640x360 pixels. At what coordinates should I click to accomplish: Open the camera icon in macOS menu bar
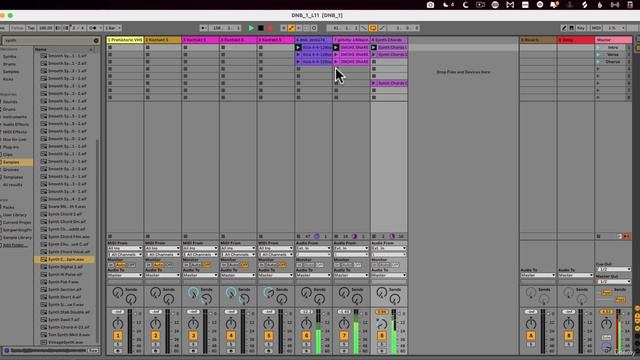click(x=430, y=5)
